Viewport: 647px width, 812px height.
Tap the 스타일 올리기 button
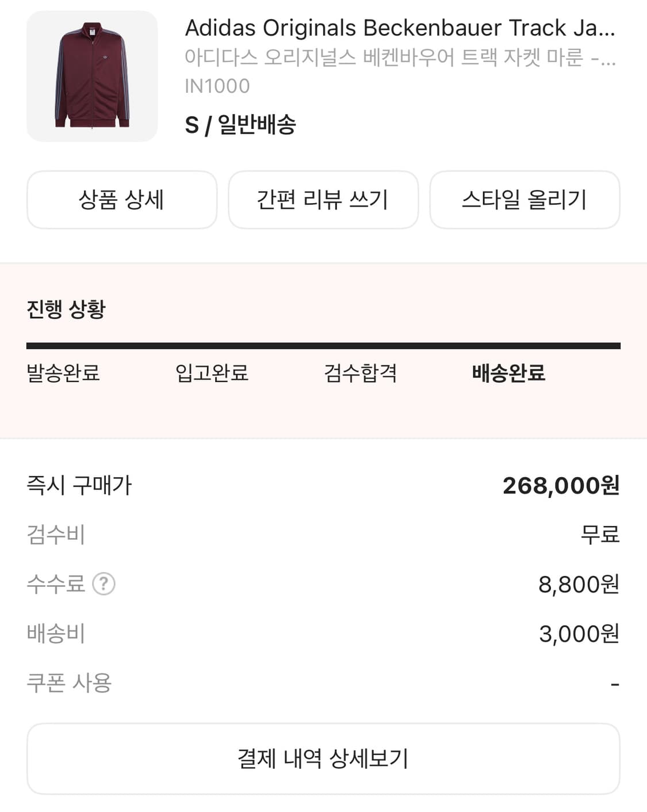pyautogui.click(x=525, y=200)
